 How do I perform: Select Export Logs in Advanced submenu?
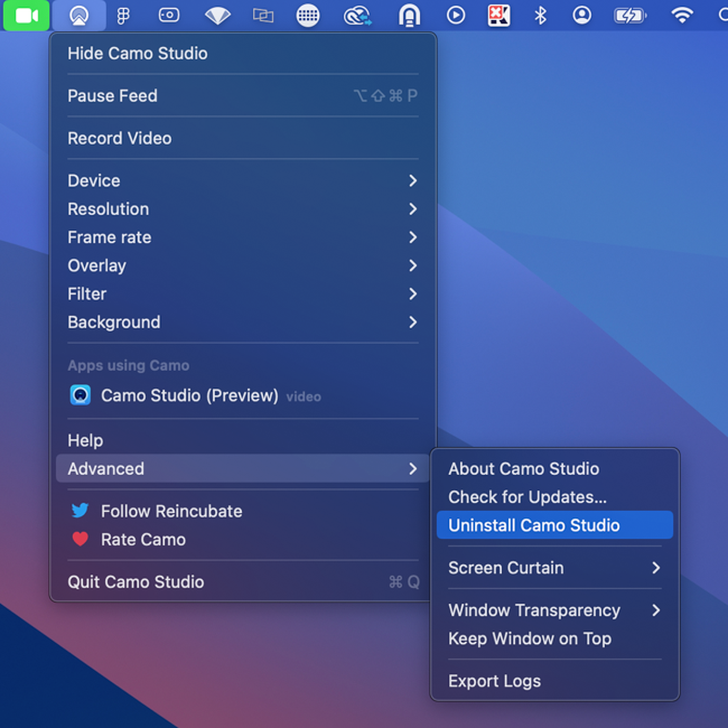(494, 681)
